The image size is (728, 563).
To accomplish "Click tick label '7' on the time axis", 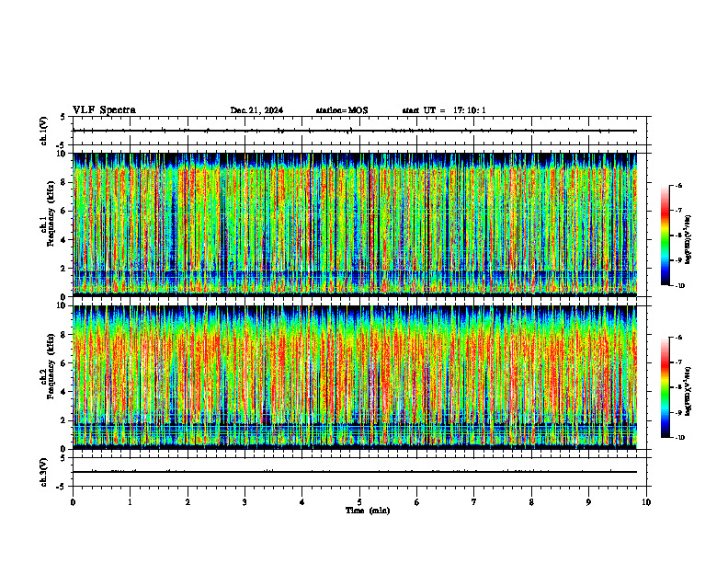I will [474, 502].
